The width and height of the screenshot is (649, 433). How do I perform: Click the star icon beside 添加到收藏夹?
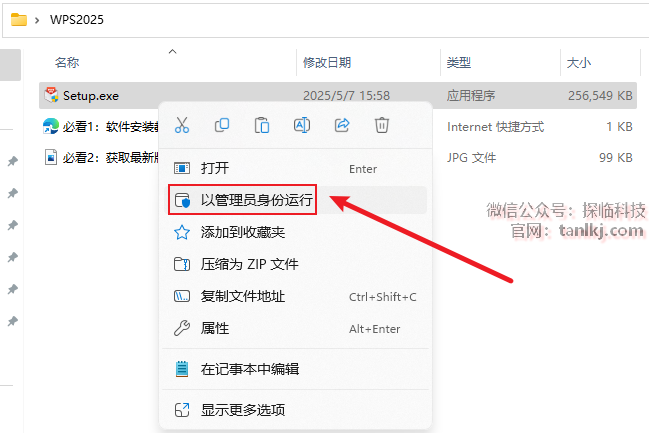(182, 232)
